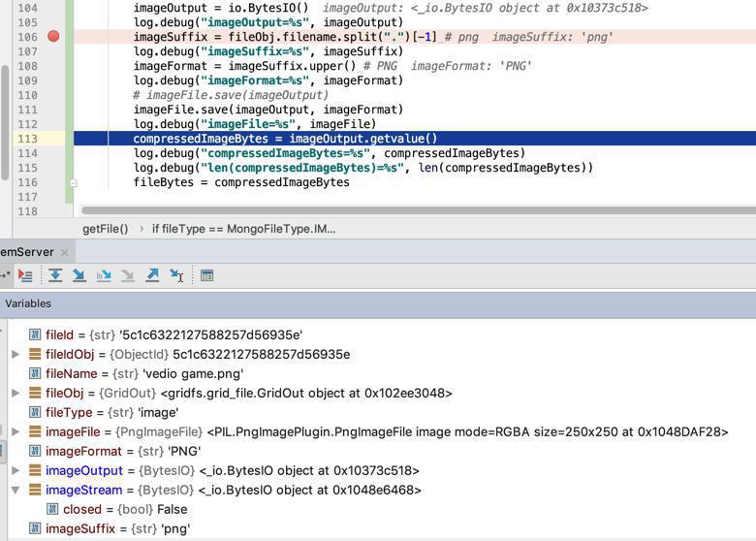
Task: Click the fileObj variable type icon
Action: [x=35, y=393]
